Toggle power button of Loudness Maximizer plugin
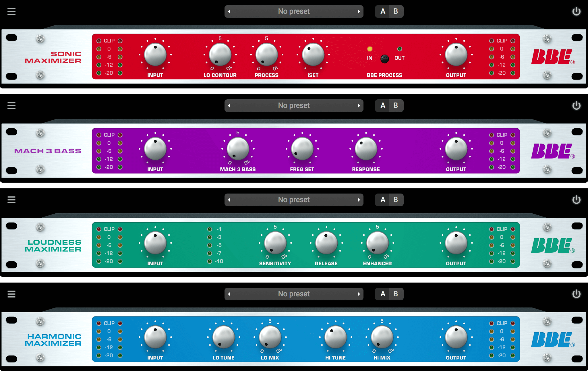This screenshot has width=588, height=371. click(x=576, y=200)
